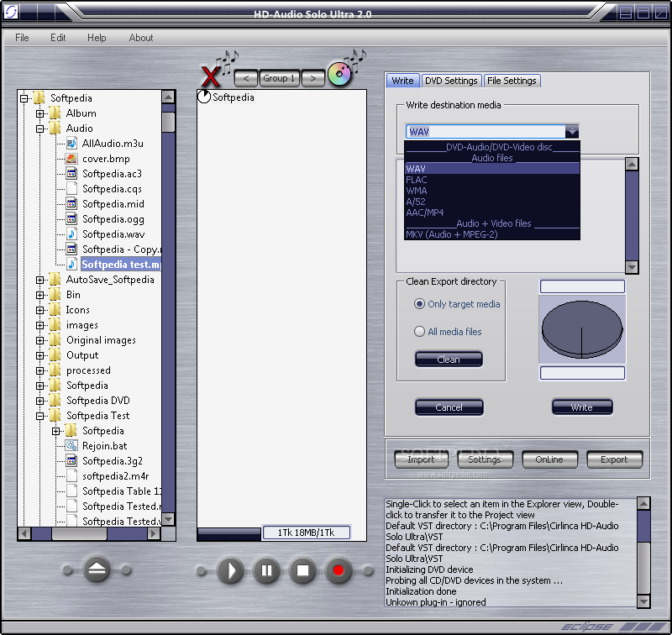The height and width of the screenshot is (635, 672).
Task: Click the Export button
Action: (614, 459)
